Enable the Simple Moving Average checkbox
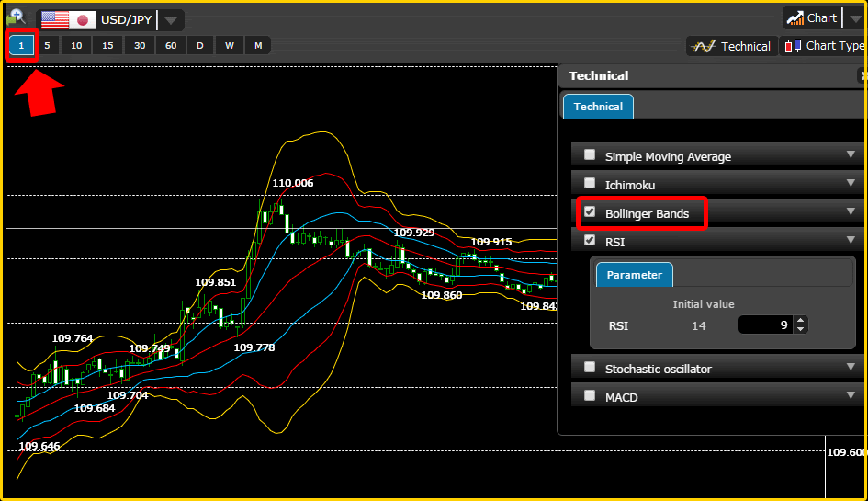This screenshot has height=501, width=868. pos(590,154)
